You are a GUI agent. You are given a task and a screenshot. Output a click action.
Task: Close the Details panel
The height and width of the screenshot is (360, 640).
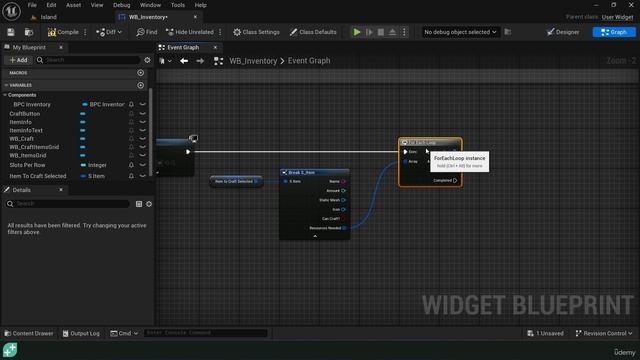click(x=61, y=190)
